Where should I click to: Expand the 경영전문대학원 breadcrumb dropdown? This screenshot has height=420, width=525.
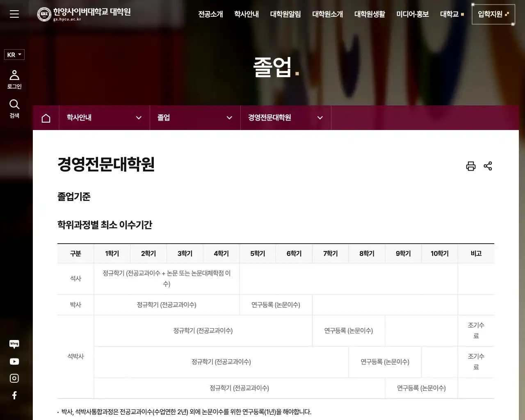coord(285,118)
